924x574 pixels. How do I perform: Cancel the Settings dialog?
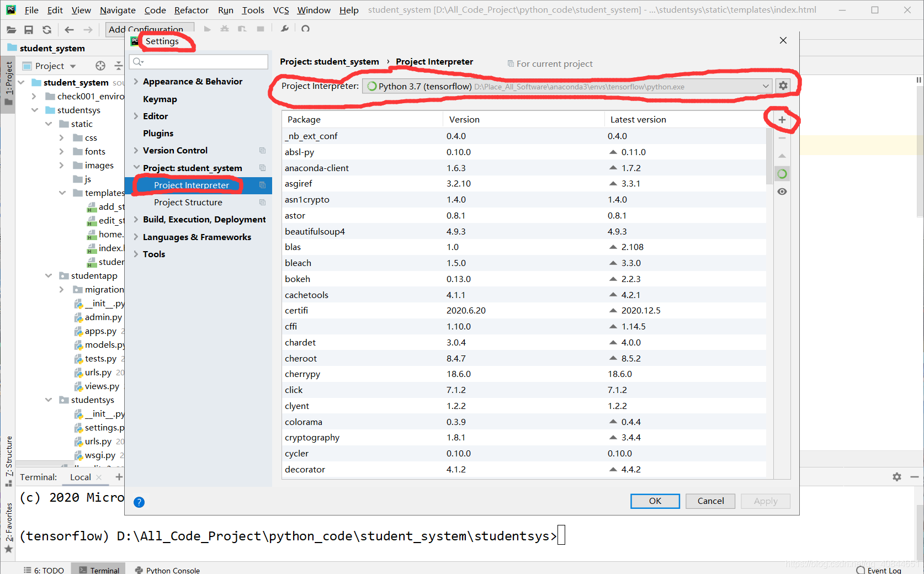710,501
